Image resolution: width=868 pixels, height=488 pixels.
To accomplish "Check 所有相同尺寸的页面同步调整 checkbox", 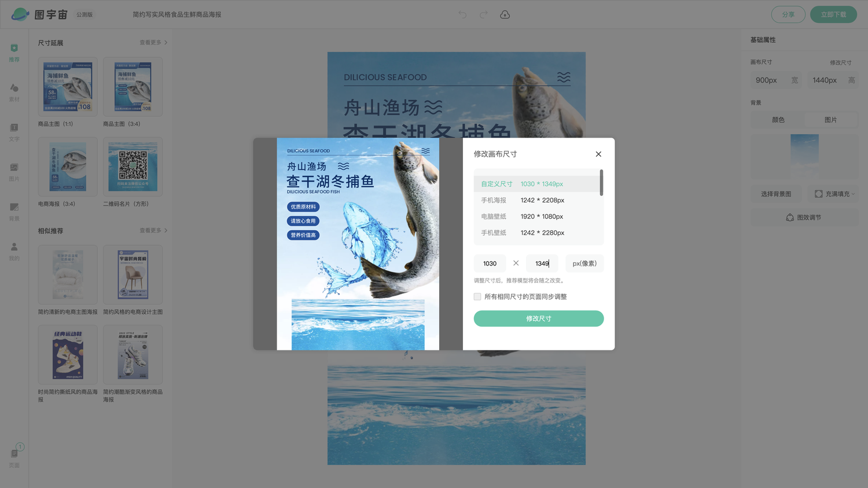I will point(477,297).
